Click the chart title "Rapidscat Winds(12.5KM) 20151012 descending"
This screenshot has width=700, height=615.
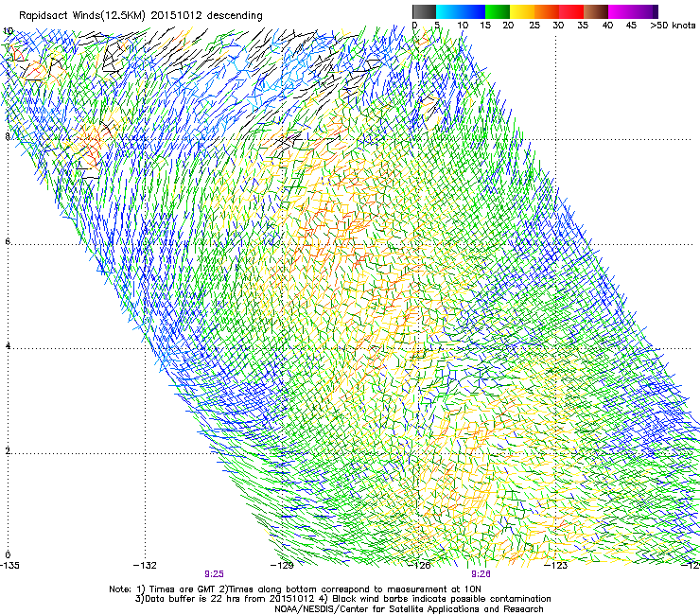point(141,15)
